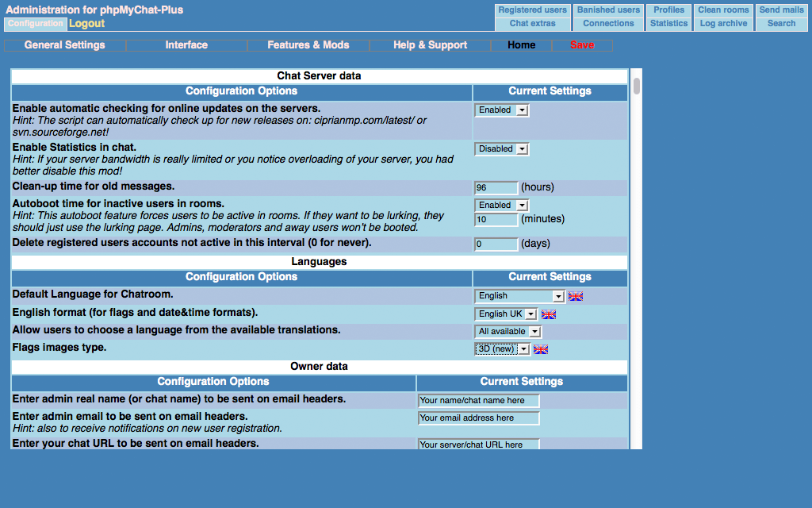Expand the Autoboot Enabled dropdown
The height and width of the screenshot is (508, 812).
501,206
